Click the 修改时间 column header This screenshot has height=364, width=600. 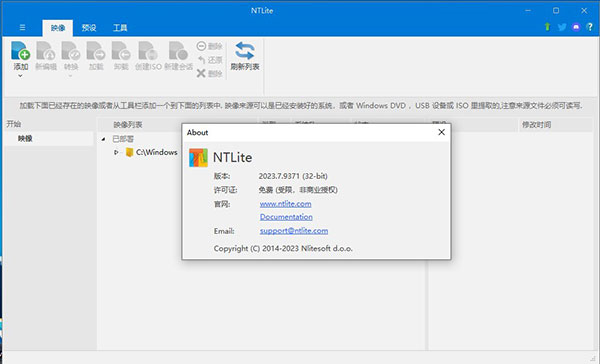pos(536,125)
